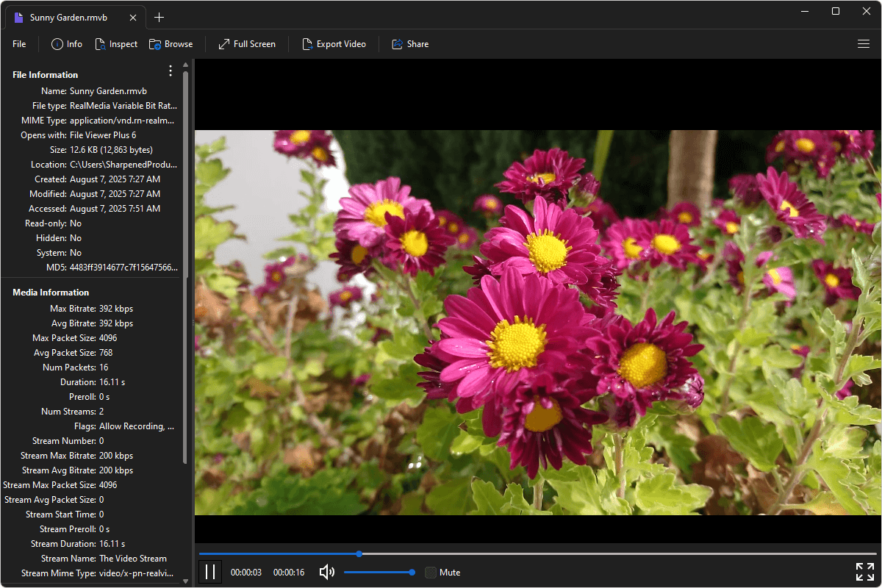
Task: Select Location path C:\Users\SharpenedProdu
Action: tap(123, 165)
